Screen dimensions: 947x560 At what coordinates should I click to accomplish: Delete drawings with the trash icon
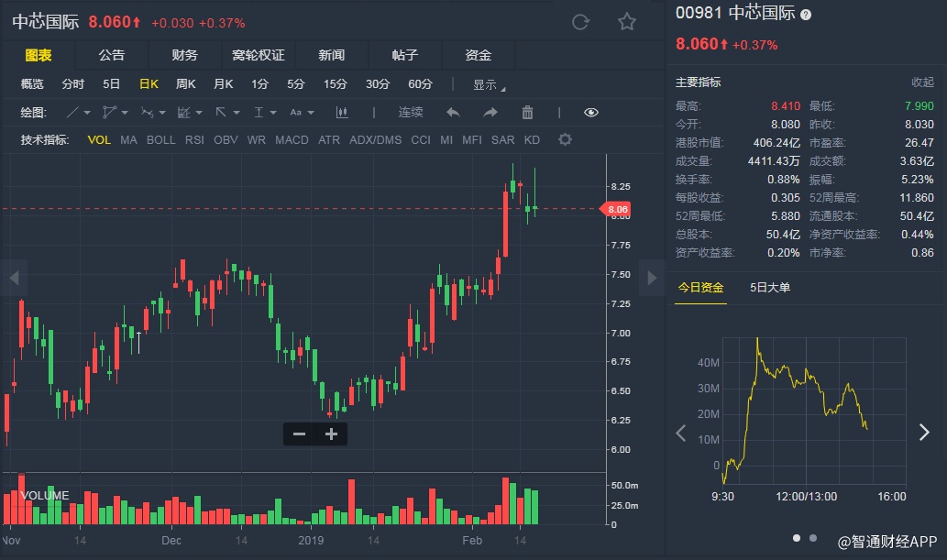pos(527,113)
